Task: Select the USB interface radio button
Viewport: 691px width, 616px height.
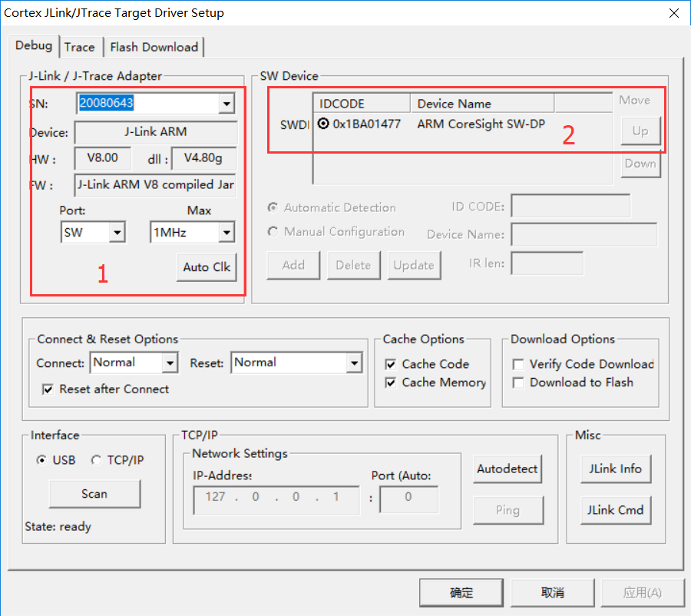Action: click(41, 460)
